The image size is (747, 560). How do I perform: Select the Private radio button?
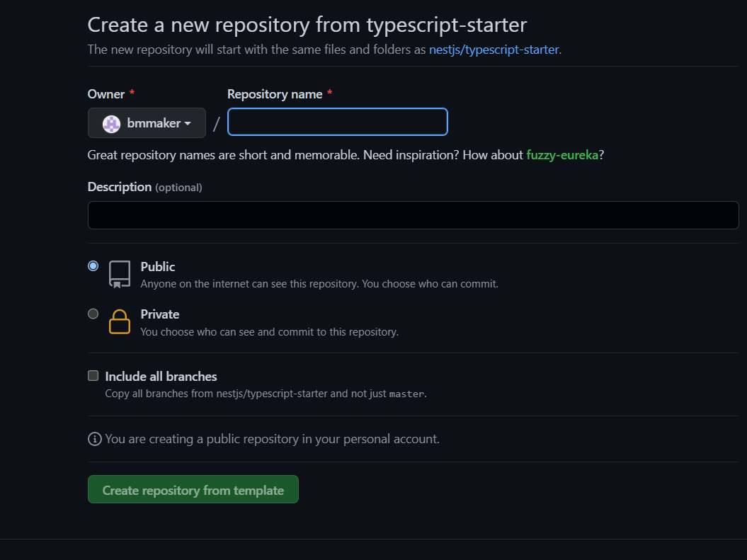point(93,314)
